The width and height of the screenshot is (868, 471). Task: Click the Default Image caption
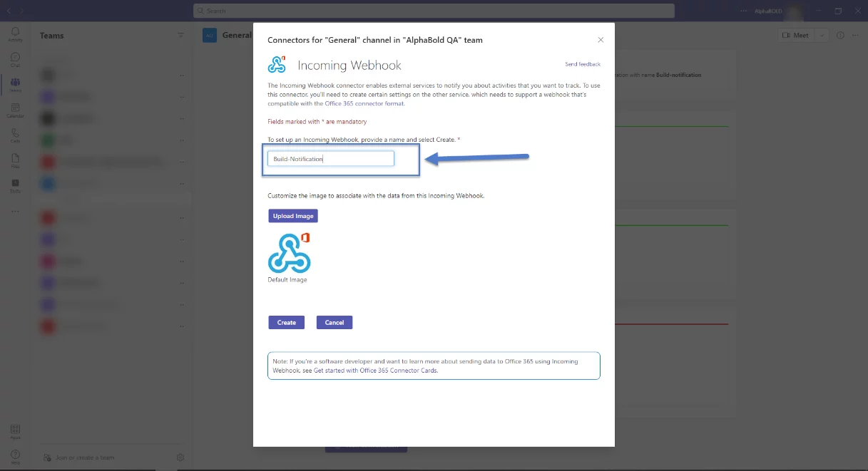(x=287, y=280)
